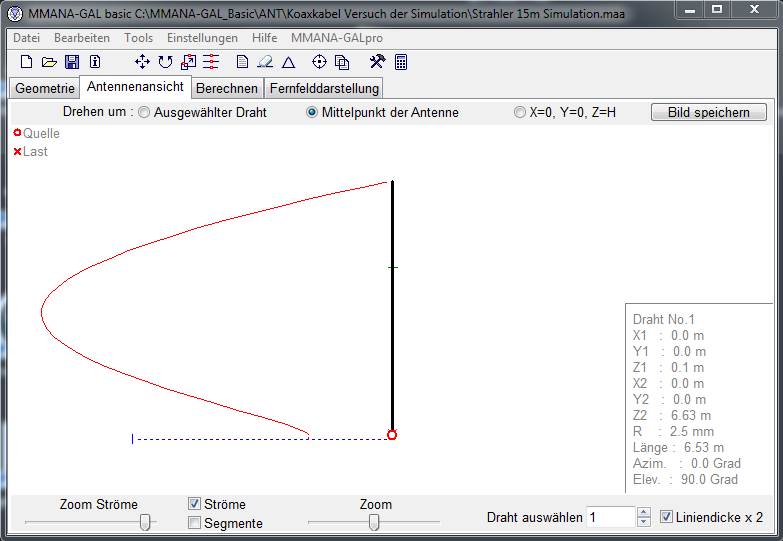This screenshot has width=783, height=541.
Task: Save file using the floppy disk icon
Action: pos(72,62)
